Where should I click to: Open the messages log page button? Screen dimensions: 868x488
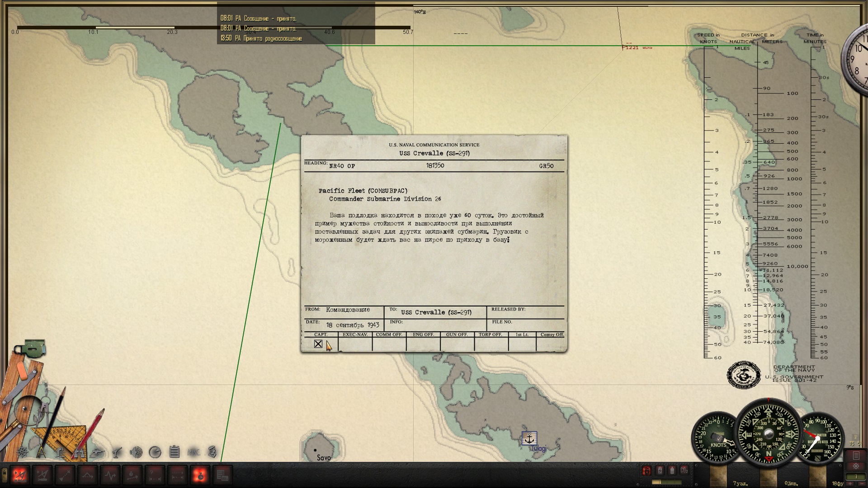tap(856, 455)
